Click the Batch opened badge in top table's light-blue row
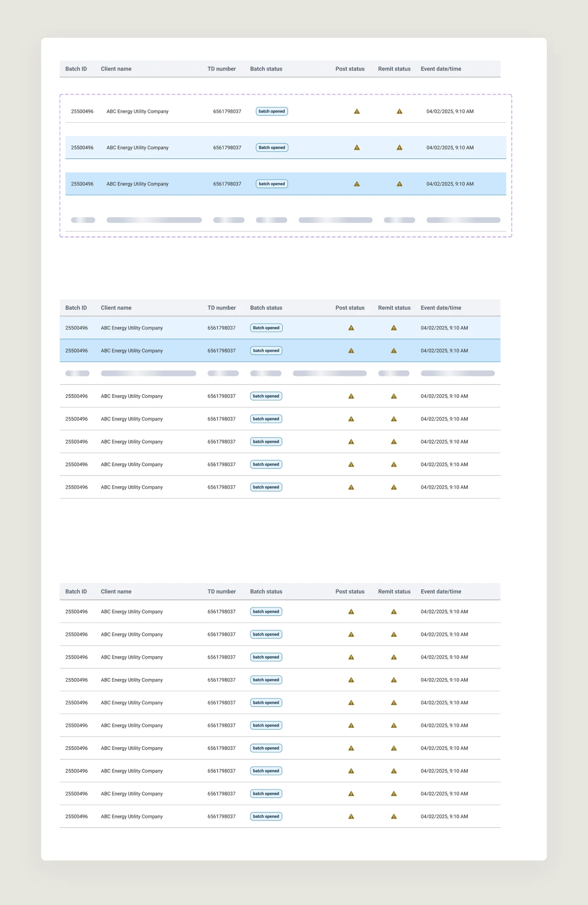This screenshot has width=588, height=905. (272, 147)
